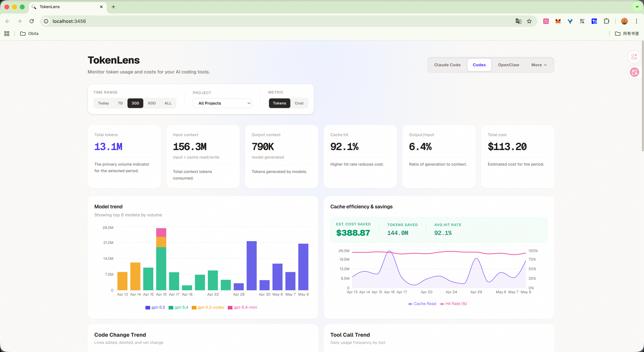The height and width of the screenshot is (352, 644).
Task: Click the 6.4% Output/Input value
Action: (x=420, y=147)
